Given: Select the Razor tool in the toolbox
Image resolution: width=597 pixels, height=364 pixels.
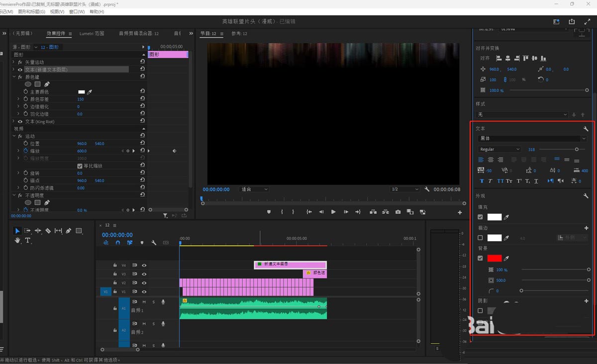Looking at the screenshot, I should click(x=48, y=231).
